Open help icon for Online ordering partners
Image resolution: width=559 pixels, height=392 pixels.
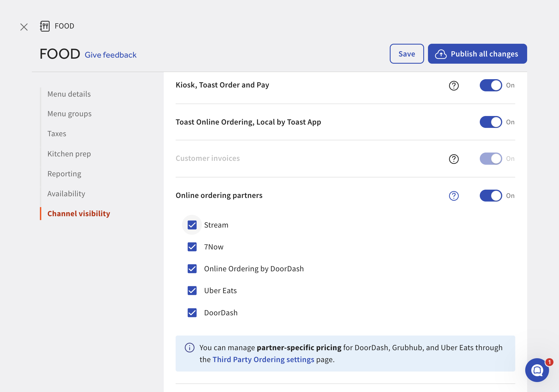(454, 196)
